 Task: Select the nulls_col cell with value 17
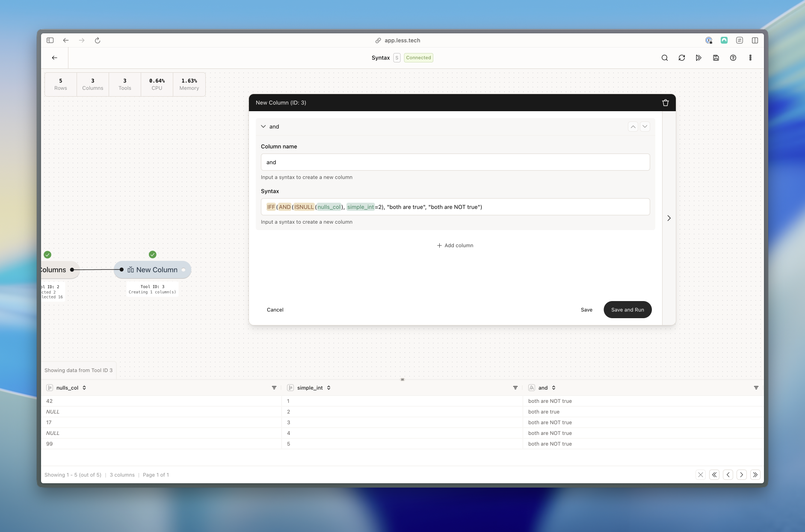click(161, 423)
